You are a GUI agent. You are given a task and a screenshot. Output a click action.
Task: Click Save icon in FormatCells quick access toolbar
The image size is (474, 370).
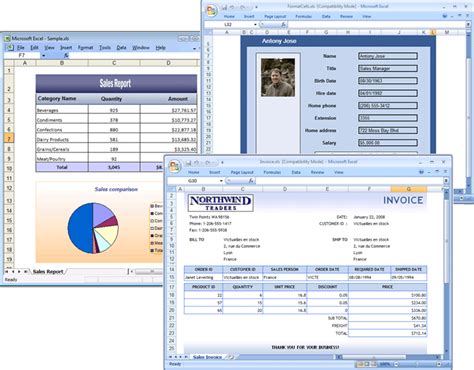(x=224, y=7)
